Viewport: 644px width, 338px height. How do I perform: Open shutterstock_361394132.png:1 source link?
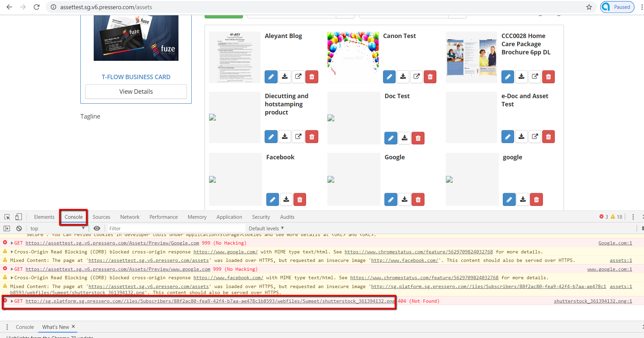point(593,301)
